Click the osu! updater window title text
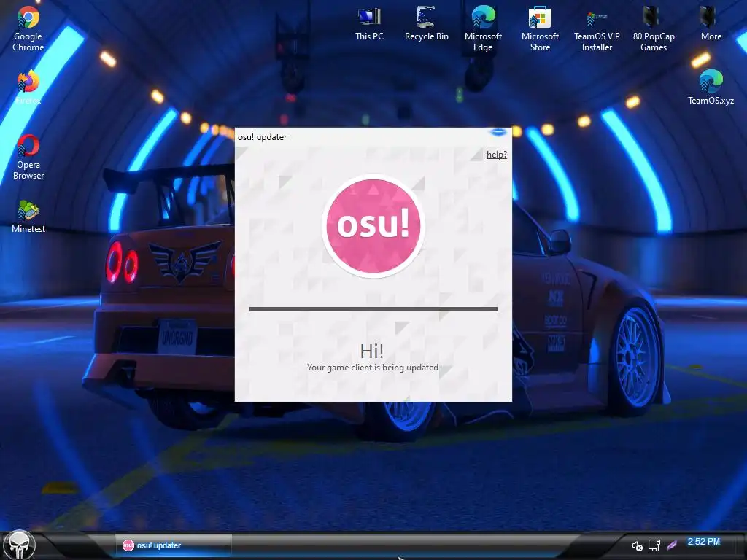747x560 pixels. tap(263, 136)
